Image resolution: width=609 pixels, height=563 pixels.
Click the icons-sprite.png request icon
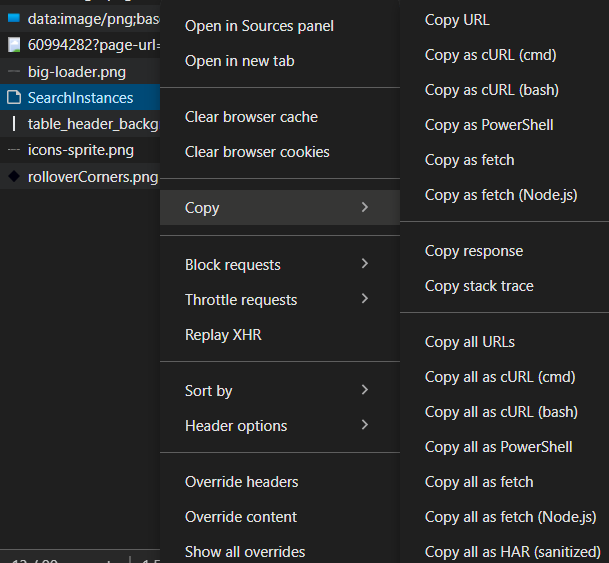pos(13,151)
